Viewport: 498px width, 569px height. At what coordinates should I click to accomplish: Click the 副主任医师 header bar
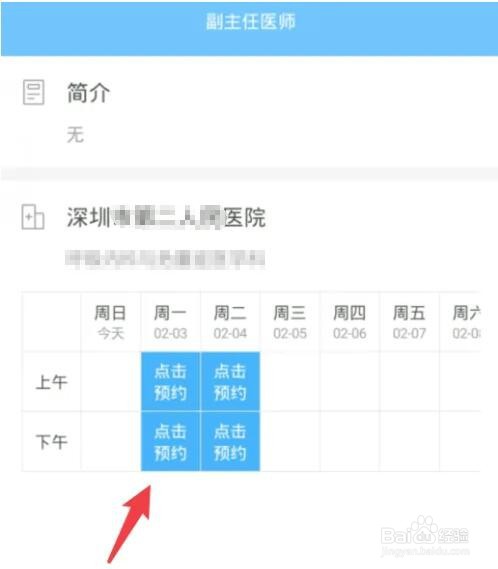click(249, 28)
